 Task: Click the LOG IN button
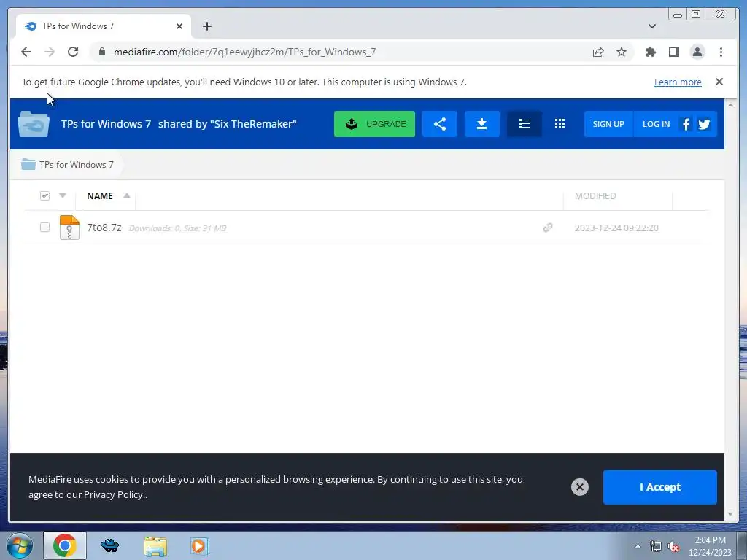click(x=656, y=124)
